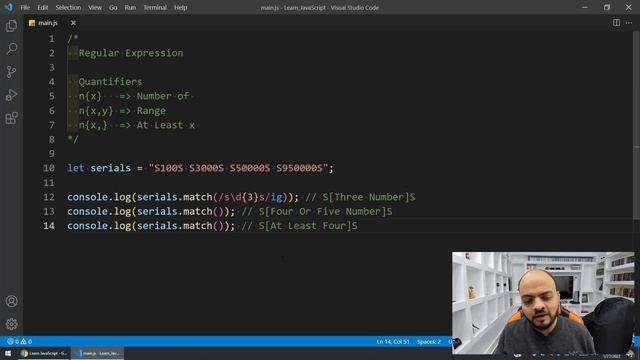Click the Ln 14, Col 51 status

(393, 342)
